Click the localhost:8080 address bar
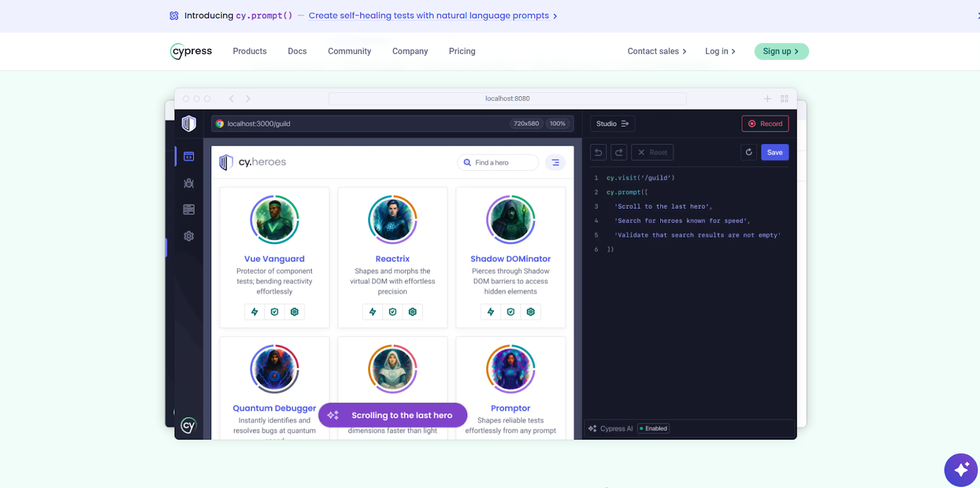This screenshot has height=488, width=980. 507,99
